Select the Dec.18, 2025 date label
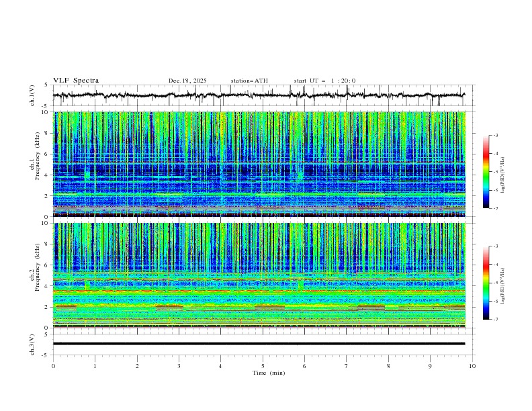The height and width of the screenshot is (411, 532). pyautogui.click(x=187, y=81)
